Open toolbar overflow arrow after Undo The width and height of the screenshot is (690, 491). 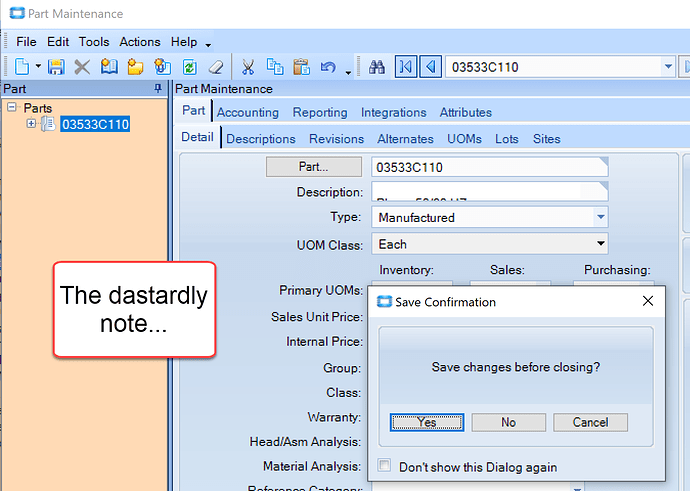coord(348,72)
